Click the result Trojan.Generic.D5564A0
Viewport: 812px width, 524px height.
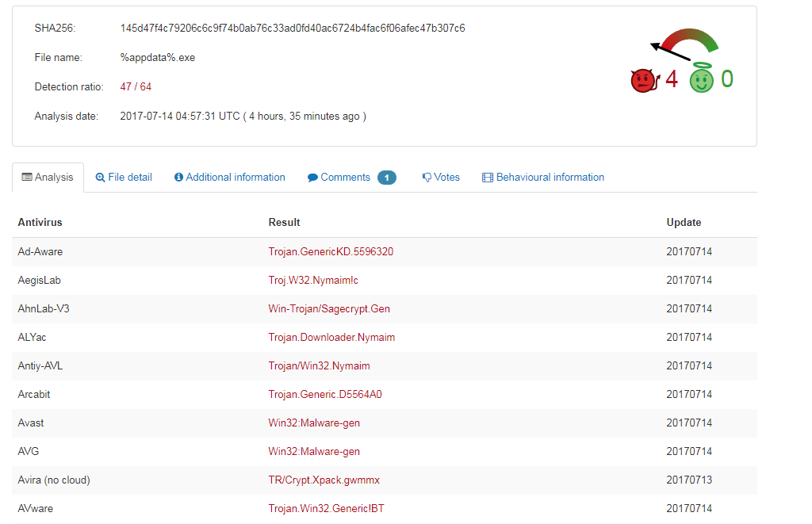pos(324,394)
